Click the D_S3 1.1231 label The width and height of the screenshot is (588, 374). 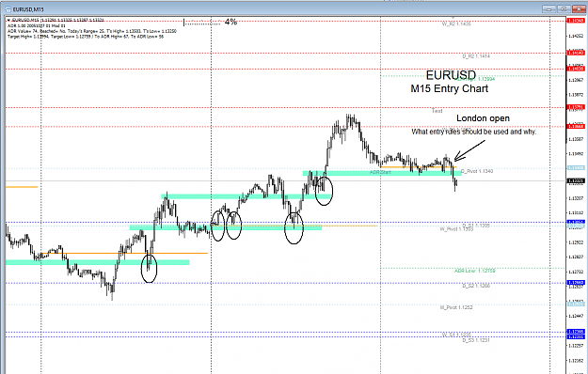pos(476,340)
